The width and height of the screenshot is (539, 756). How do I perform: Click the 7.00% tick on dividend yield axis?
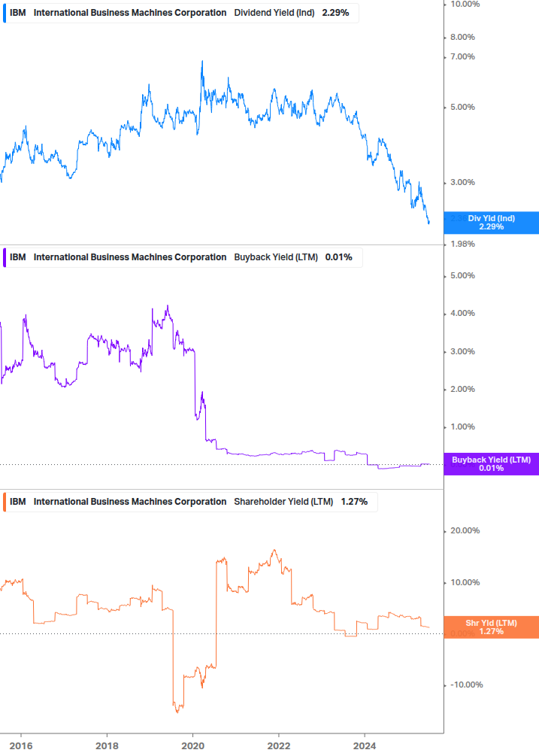tap(462, 57)
